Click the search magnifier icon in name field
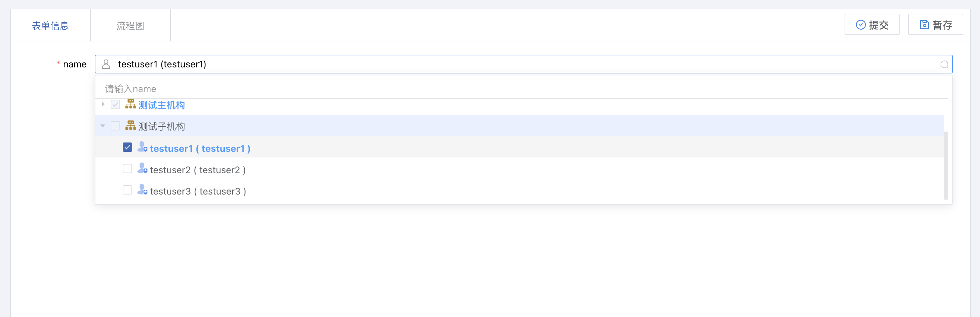This screenshot has height=317, width=980. pyautogui.click(x=944, y=65)
